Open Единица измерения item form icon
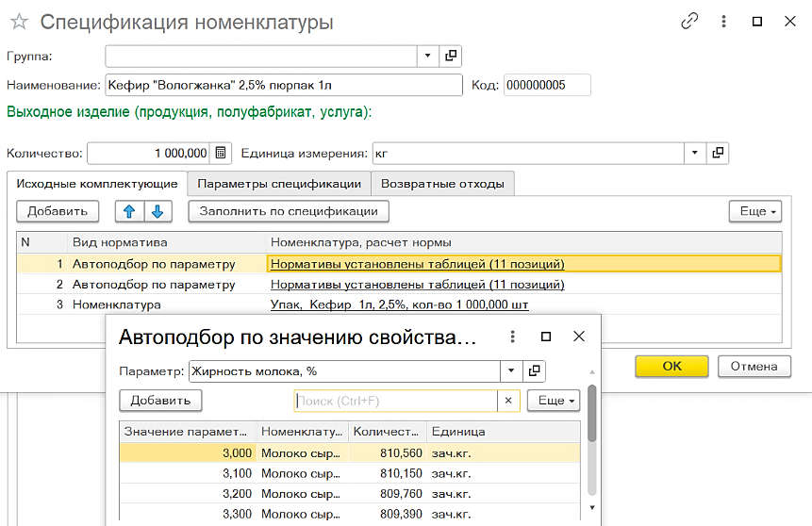The height and width of the screenshot is (526, 812). [x=718, y=154]
